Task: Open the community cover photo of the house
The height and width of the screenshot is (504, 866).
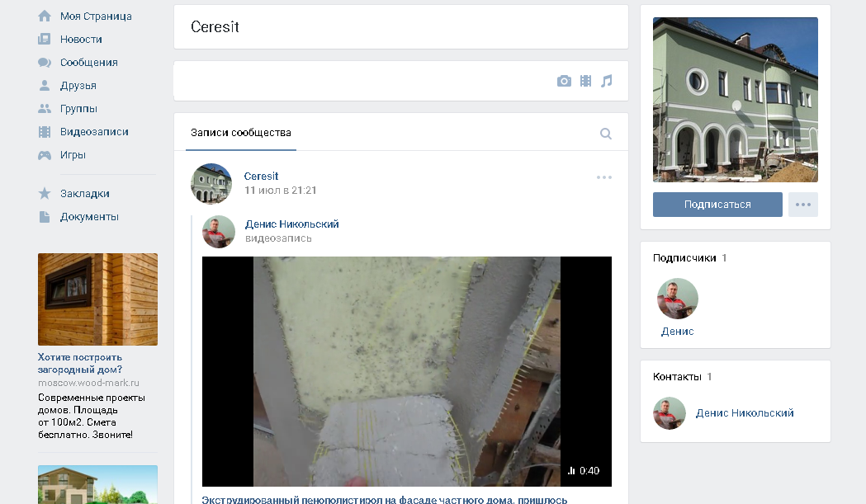Action: (x=735, y=100)
